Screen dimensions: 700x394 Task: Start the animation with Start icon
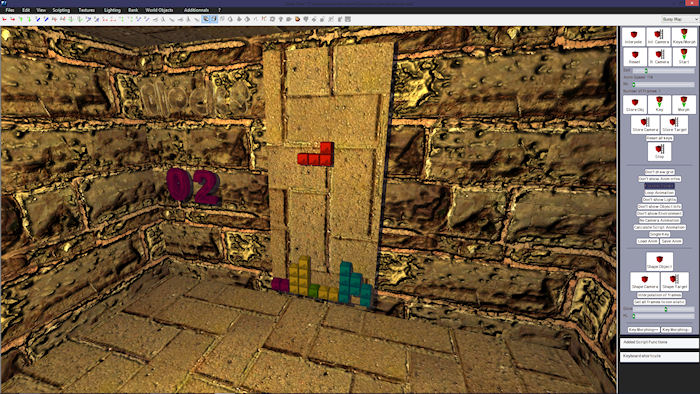[683, 56]
